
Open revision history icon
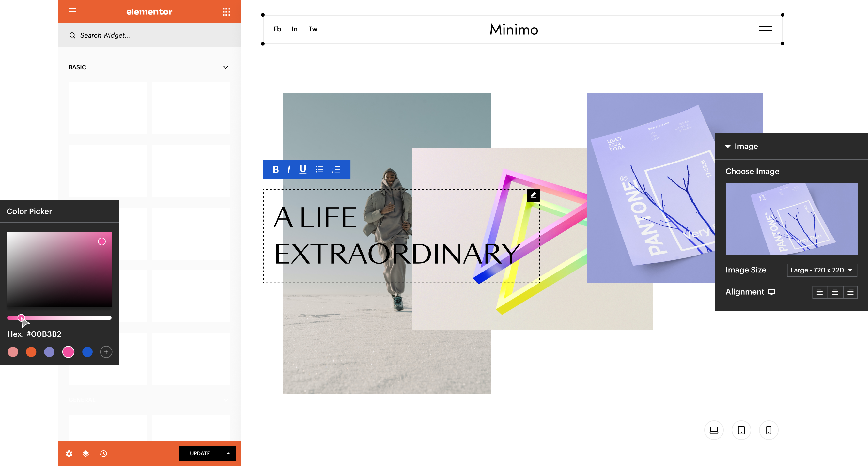coord(103,454)
